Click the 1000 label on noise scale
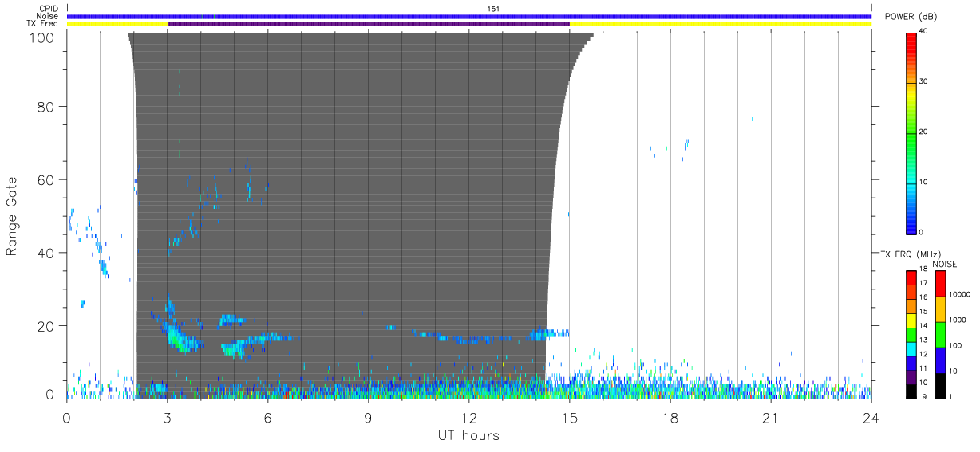Screen dimensions: 980x452 pos(957,319)
